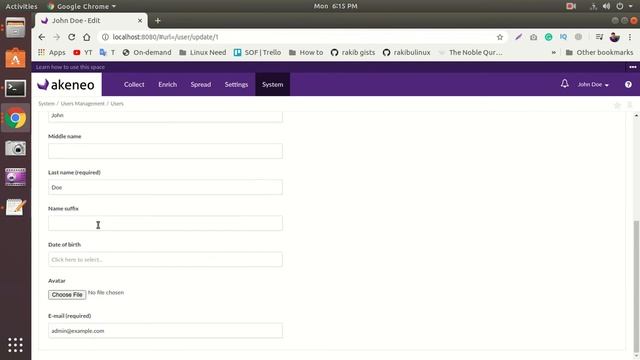Click the Activities button
Image resolution: width=640 pixels, height=360 pixels.
pos(21,6)
